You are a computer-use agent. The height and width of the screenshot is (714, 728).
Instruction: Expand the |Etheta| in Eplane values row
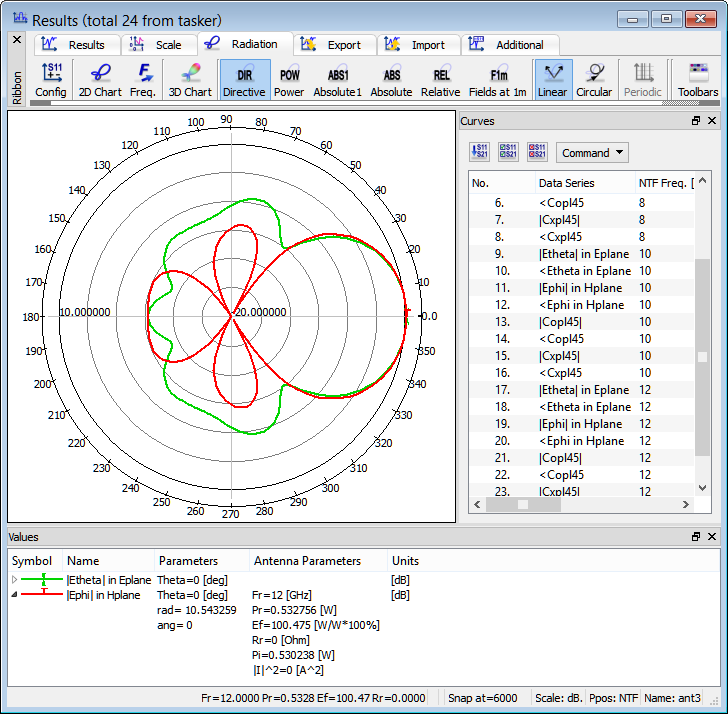14,580
